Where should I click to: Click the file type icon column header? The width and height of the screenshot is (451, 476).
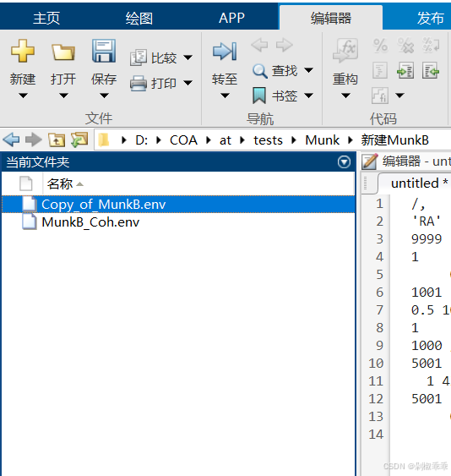pyautogui.click(x=26, y=184)
